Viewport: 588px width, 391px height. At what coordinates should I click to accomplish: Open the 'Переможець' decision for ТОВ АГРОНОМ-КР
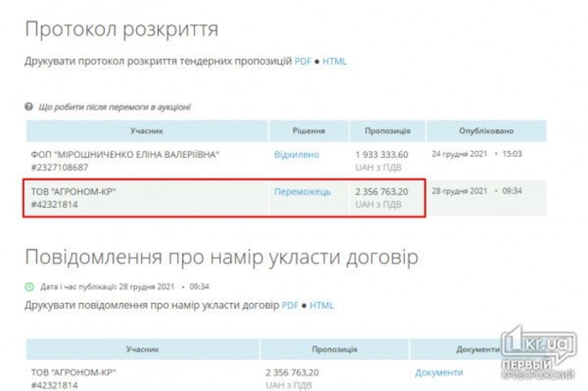point(302,192)
